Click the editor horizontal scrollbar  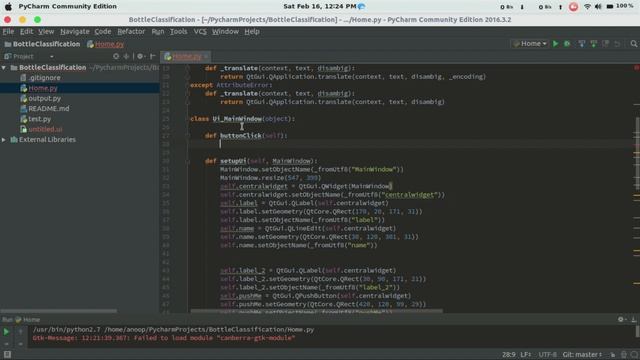coord(316,311)
